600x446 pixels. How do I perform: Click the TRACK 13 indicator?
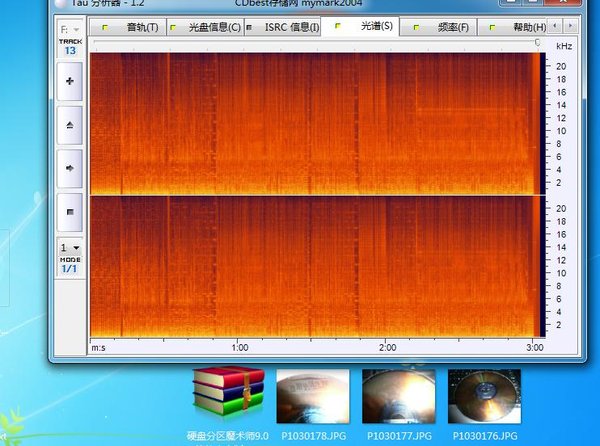click(x=70, y=47)
